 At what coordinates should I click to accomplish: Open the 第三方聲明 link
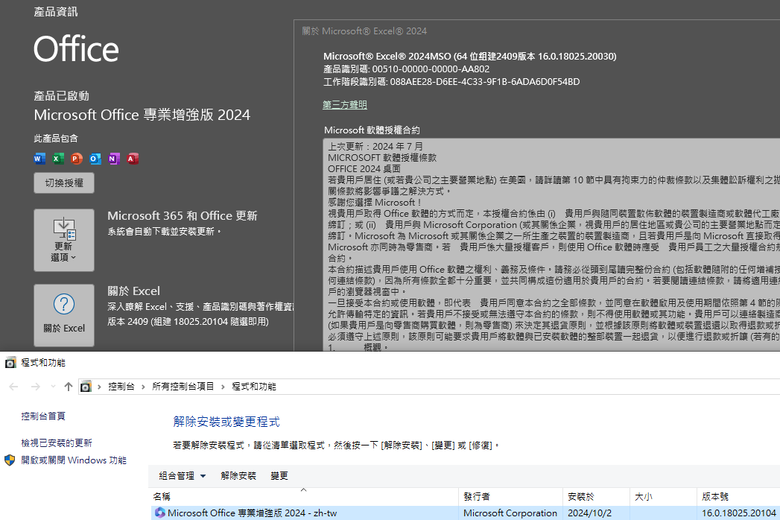click(x=344, y=104)
